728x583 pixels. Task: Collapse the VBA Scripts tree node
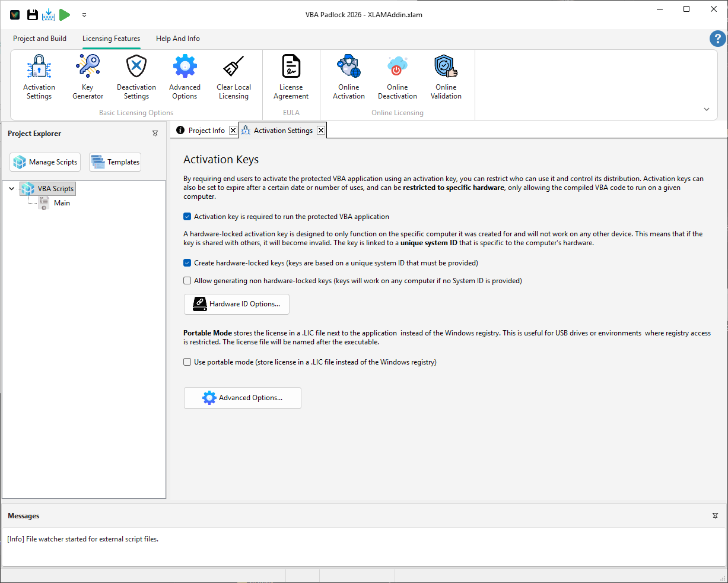tap(11, 188)
